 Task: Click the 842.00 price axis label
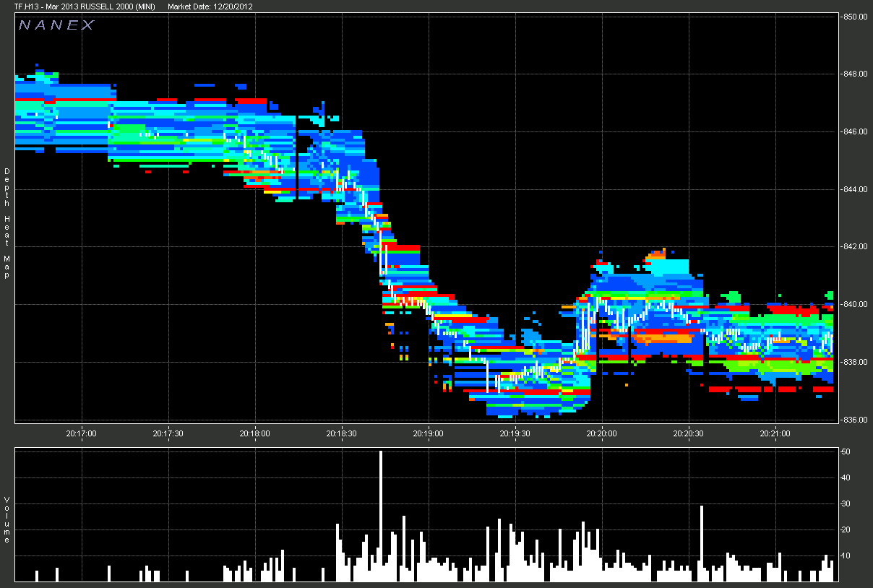[x=856, y=246]
